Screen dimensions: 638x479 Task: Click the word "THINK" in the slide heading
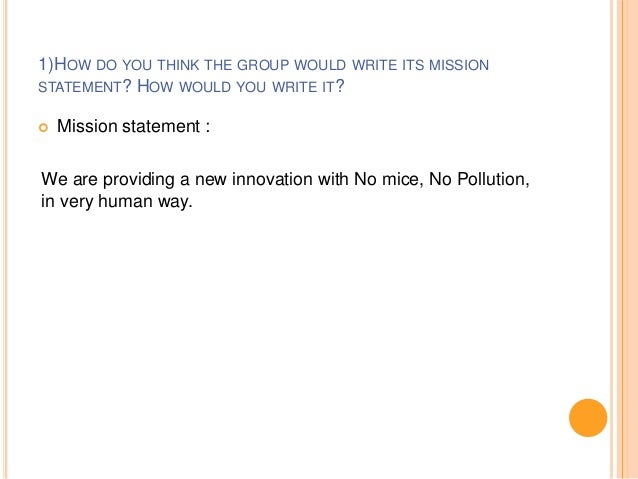pyautogui.click(x=178, y=65)
